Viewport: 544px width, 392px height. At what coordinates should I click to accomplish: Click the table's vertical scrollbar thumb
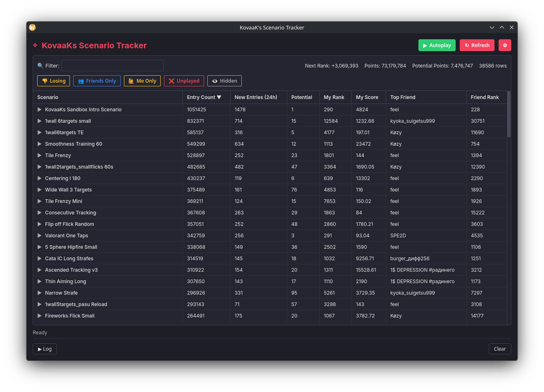[509, 115]
